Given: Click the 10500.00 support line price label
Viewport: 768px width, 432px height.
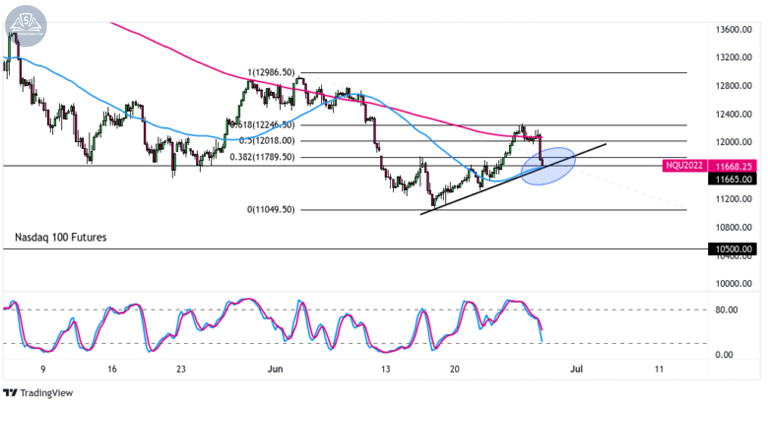Looking at the screenshot, I should coord(733,249).
